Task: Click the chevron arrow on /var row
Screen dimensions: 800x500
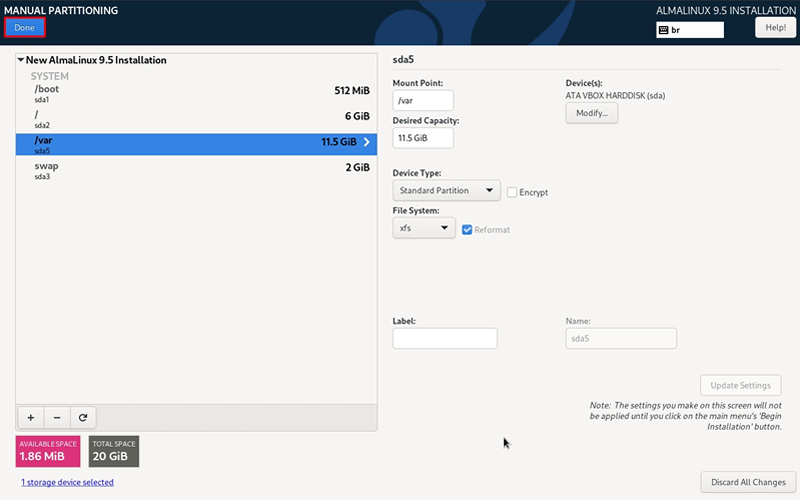Action: pyautogui.click(x=366, y=142)
